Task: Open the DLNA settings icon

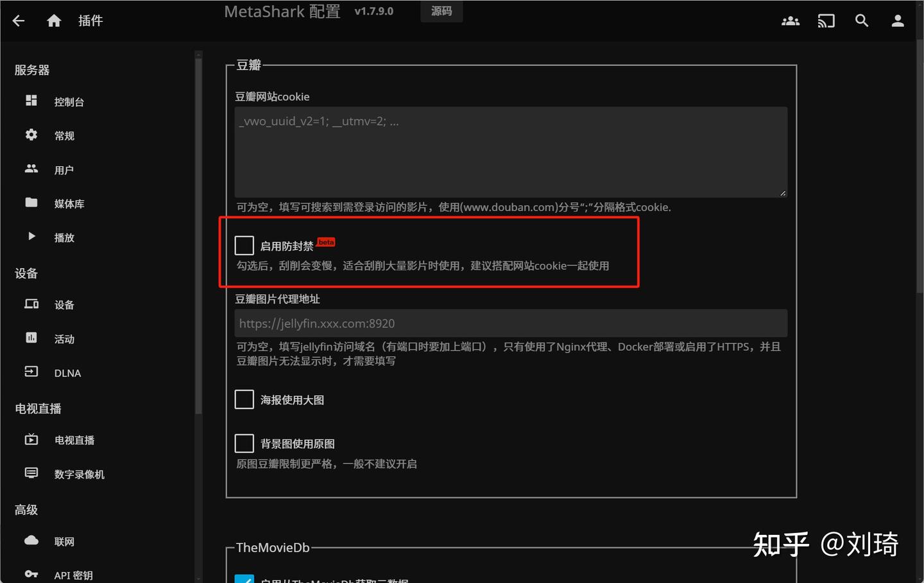Action: point(31,372)
